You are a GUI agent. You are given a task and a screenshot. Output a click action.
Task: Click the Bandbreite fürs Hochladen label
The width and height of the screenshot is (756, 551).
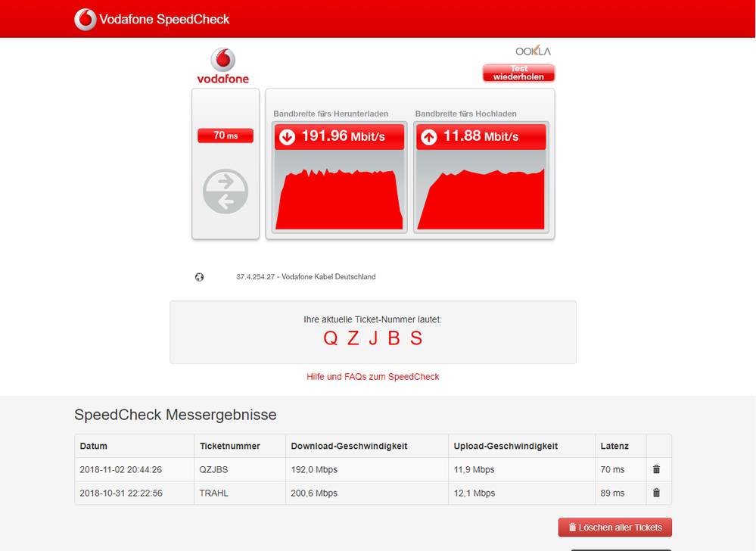[x=465, y=114]
